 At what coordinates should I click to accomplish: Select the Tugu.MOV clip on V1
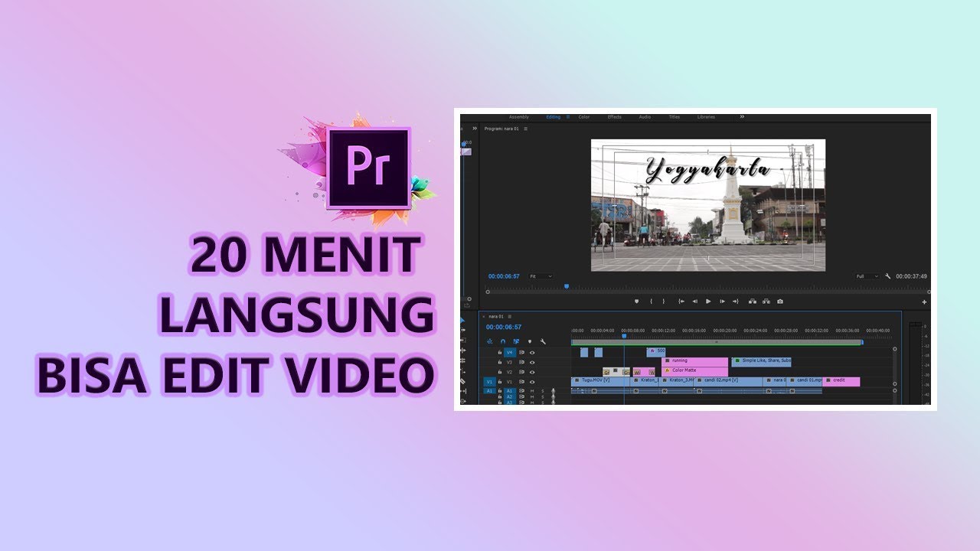pos(601,381)
